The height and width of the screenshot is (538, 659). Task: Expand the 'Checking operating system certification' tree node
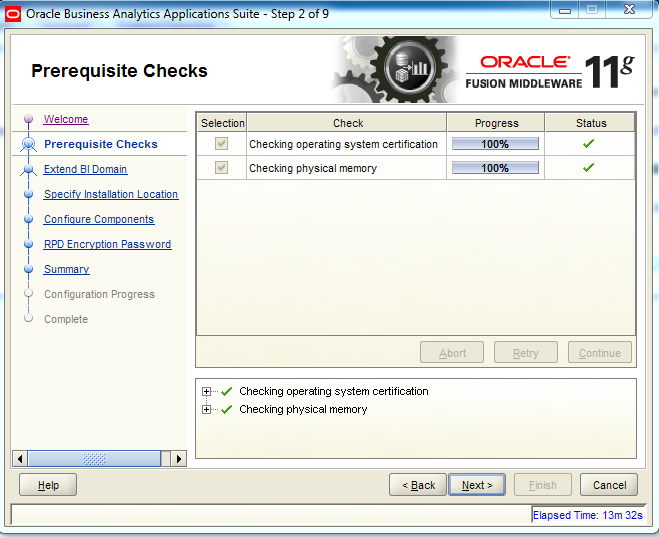pyautogui.click(x=206, y=392)
